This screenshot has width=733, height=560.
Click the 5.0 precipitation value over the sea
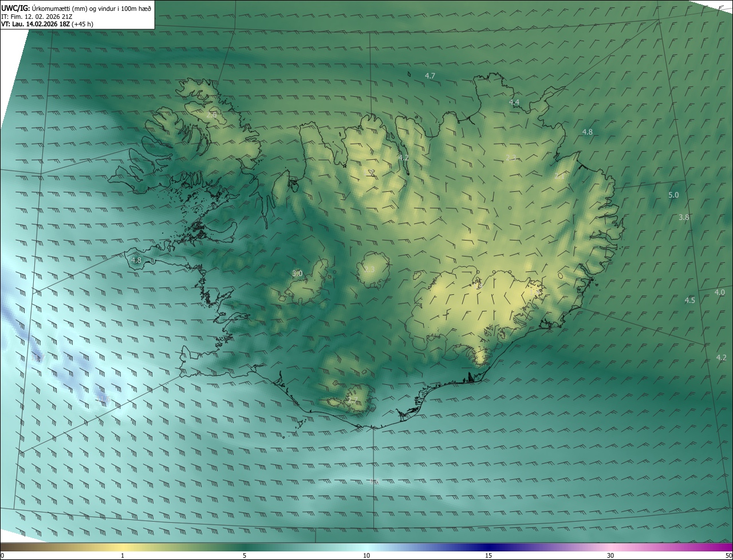pyautogui.click(x=673, y=195)
